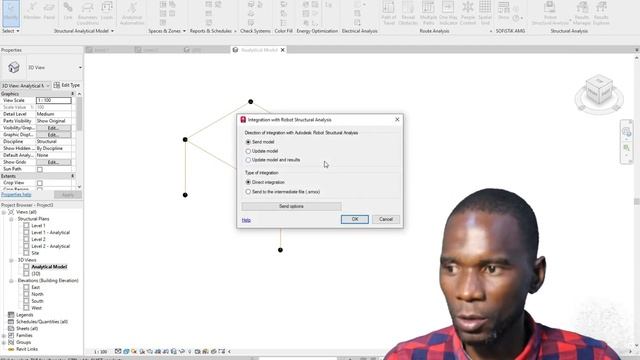
Task: Click the View Scale value field
Action: [53, 100]
